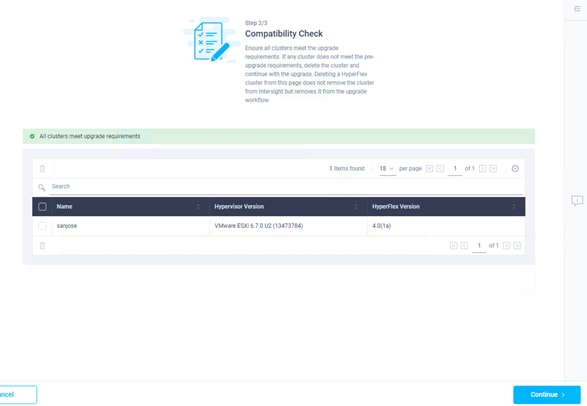This screenshot has width=587, height=406.
Task: Open the per page dropdown
Action: point(387,169)
